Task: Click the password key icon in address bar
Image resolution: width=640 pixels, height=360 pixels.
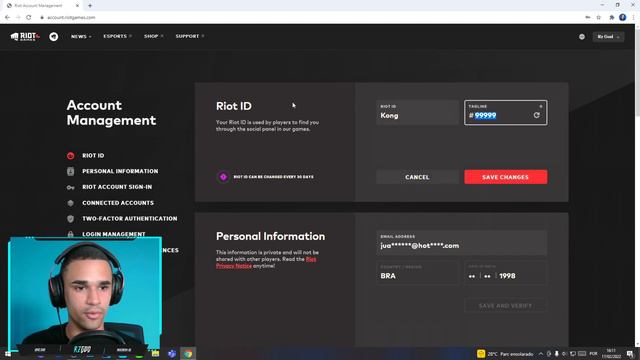Action: [587, 18]
